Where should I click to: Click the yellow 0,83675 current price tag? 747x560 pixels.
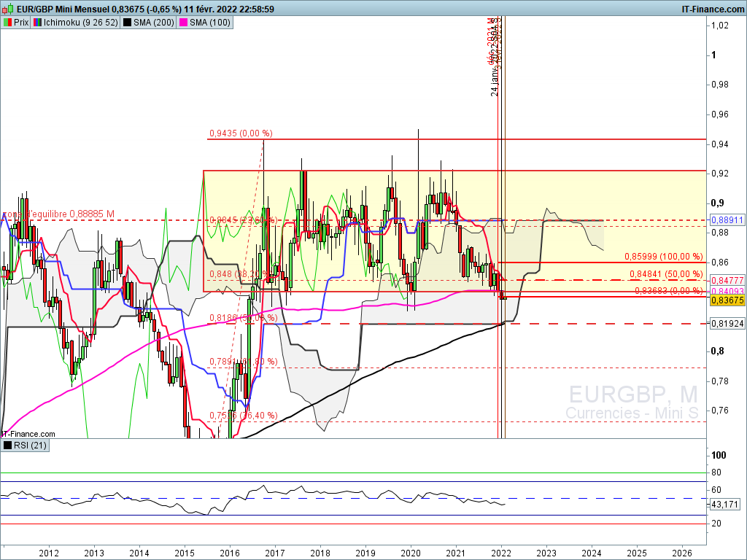[726, 300]
